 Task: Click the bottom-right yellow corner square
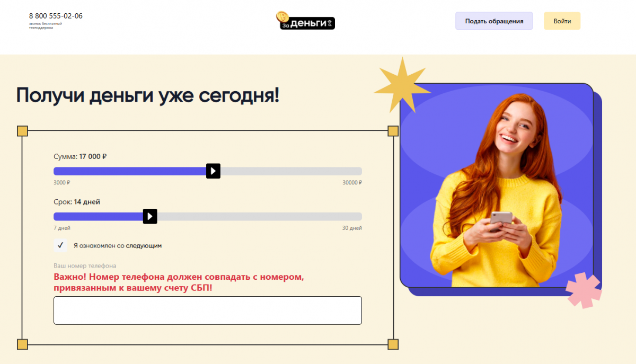pyautogui.click(x=393, y=344)
